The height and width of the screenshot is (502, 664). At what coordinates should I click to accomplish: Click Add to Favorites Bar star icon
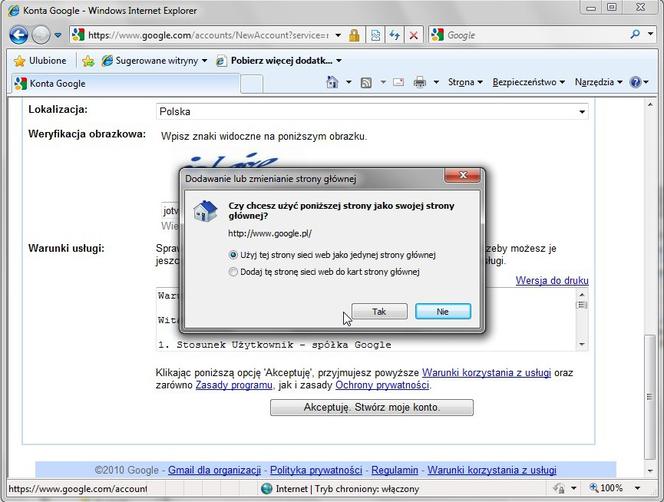pos(88,61)
